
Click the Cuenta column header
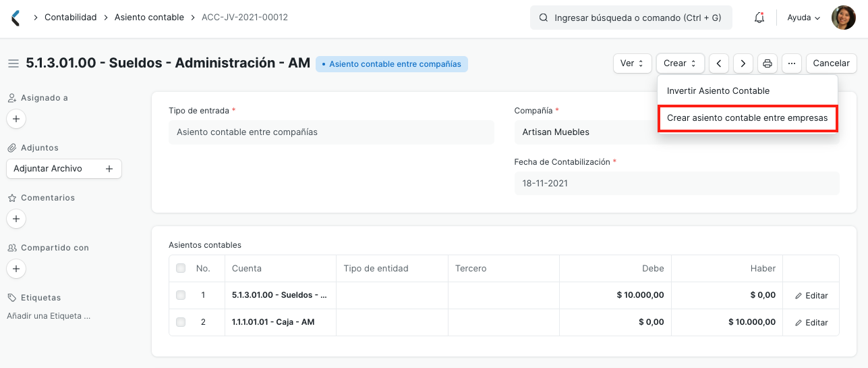(280, 269)
